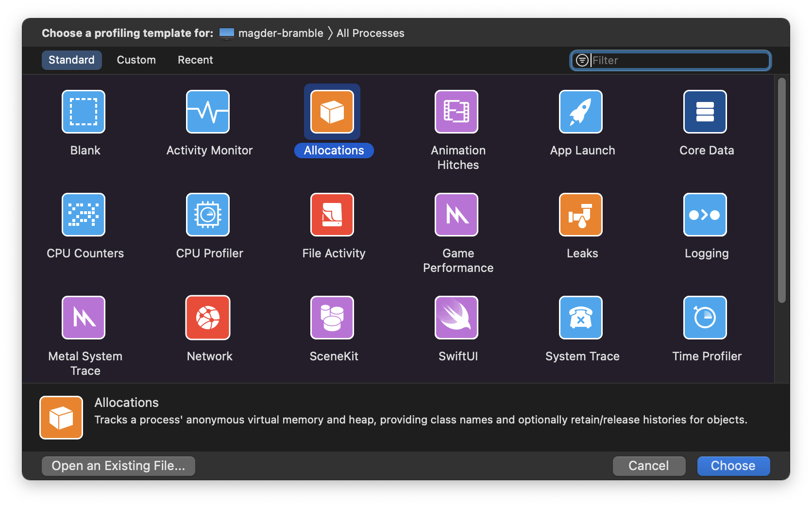Click the System Trace label text

[x=583, y=356]
